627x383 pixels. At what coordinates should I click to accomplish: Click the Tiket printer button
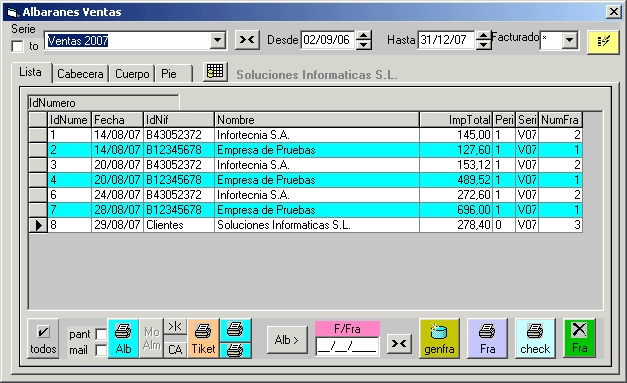204,338
